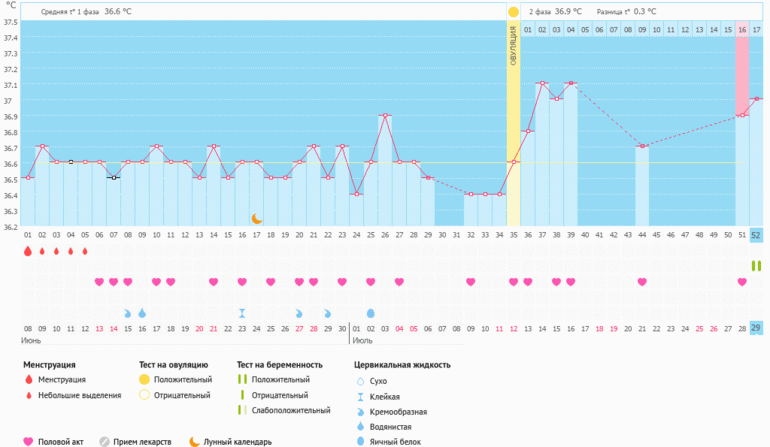This screenshot has height=447, width=770.
Task: Click the green positive pregnancy test marker
Action: click(x=756, y=265)
